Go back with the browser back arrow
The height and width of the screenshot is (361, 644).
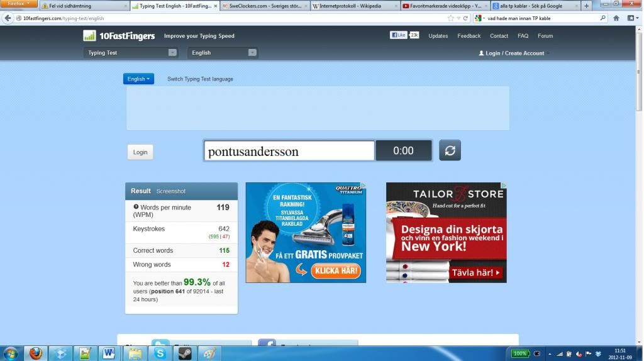click(x=8, y=18)
